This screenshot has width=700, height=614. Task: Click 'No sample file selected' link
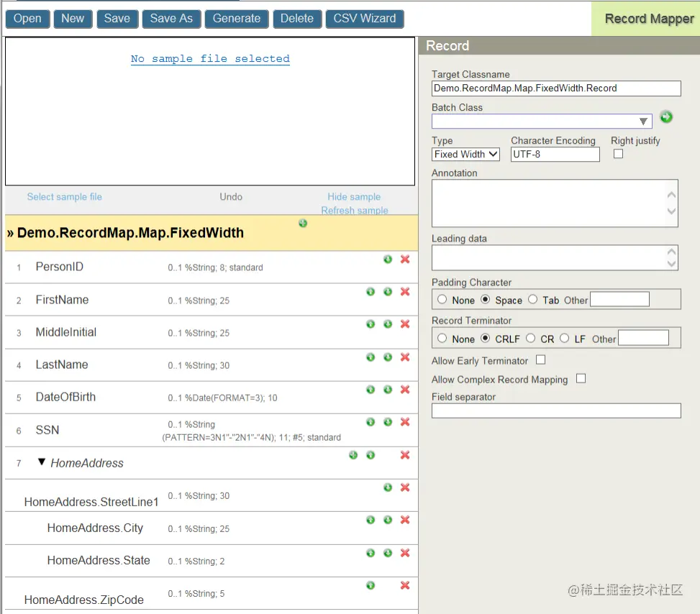[x=210, y=59]
